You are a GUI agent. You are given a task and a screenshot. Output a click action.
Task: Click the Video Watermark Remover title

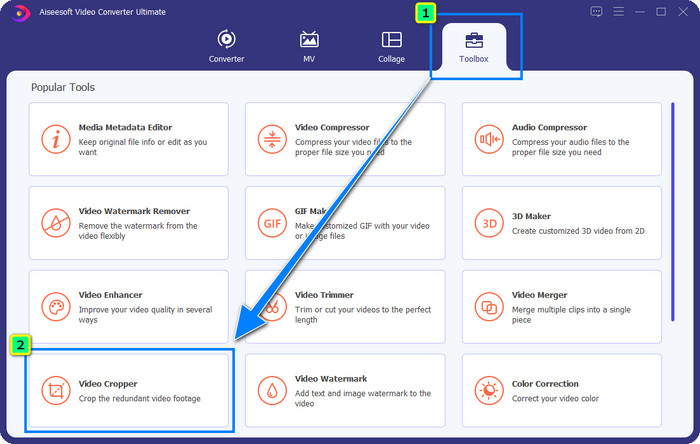pos(134,211)
